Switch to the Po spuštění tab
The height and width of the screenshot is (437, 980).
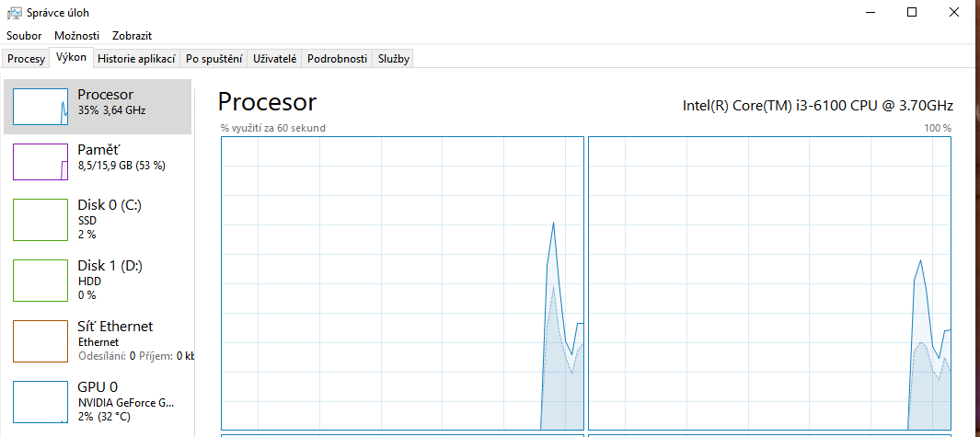213,59
